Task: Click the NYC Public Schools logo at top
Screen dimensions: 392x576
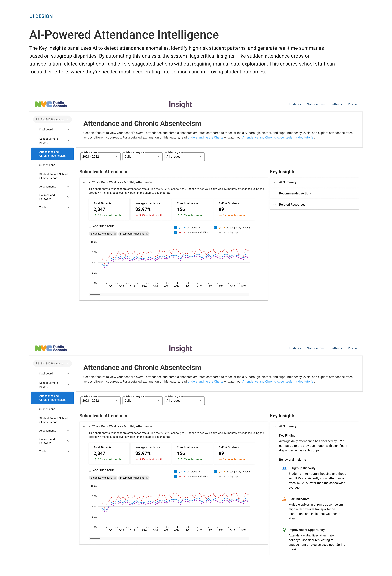Action: pos(51,104)
